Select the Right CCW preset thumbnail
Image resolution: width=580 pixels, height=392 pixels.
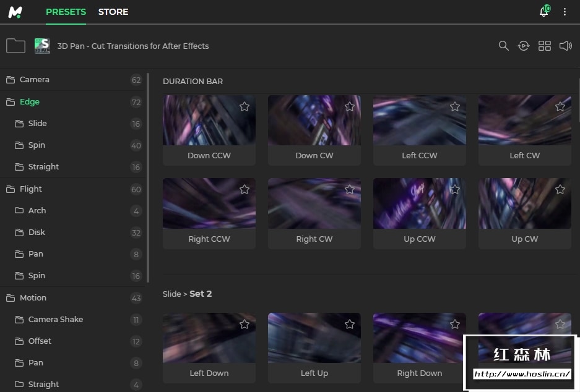click(209, 203)
